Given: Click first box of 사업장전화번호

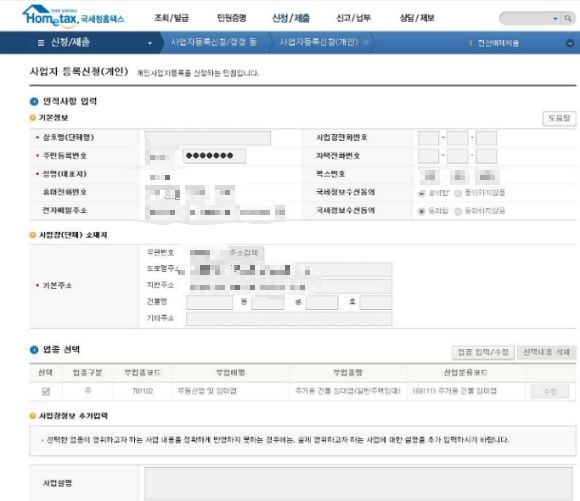Looking at the screenshot, I should pos(428,138).
